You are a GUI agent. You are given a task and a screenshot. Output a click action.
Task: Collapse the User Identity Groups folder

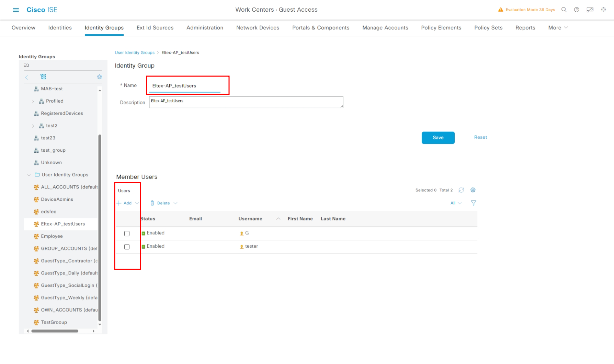pos(29,175)
